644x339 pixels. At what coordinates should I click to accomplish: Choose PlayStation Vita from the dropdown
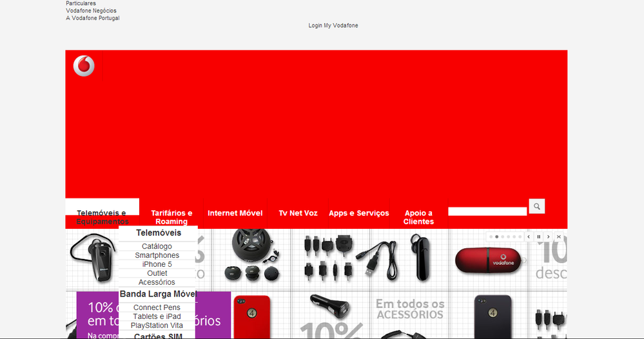157,325
